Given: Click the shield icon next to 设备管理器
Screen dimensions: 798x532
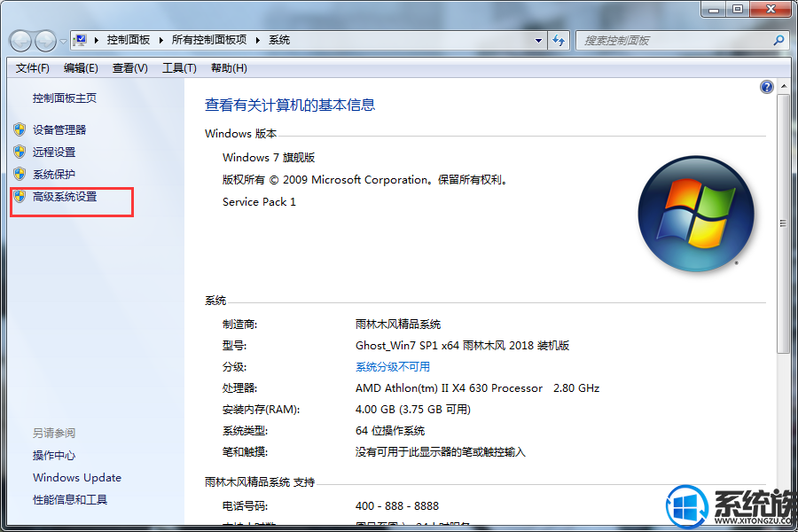Looking at the screenshot, I should point(20,129).
